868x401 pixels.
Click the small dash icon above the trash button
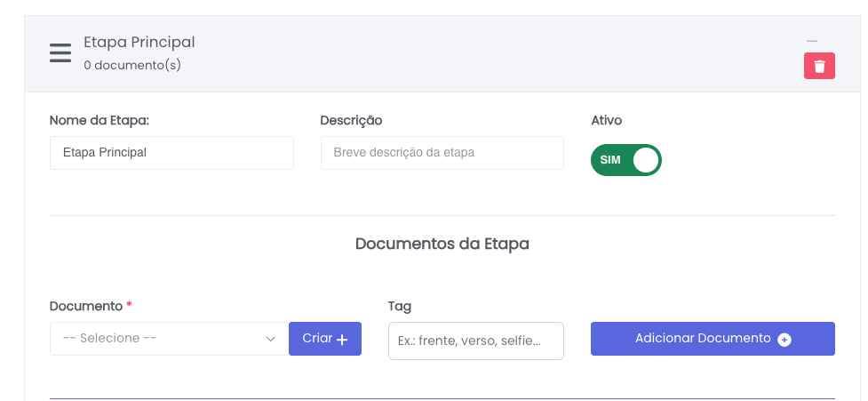(811, 41)
